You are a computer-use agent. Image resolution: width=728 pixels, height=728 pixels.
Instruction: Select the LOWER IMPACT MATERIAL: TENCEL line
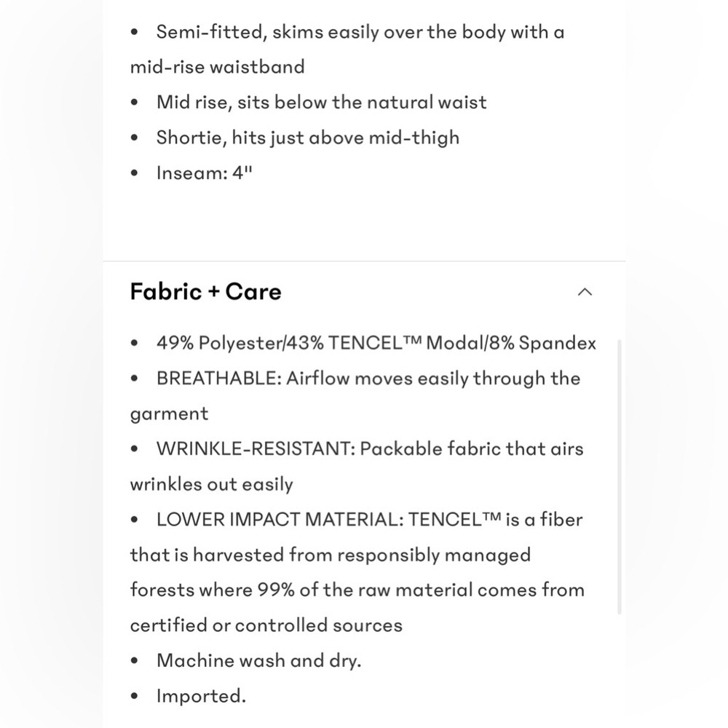[369, 520]
